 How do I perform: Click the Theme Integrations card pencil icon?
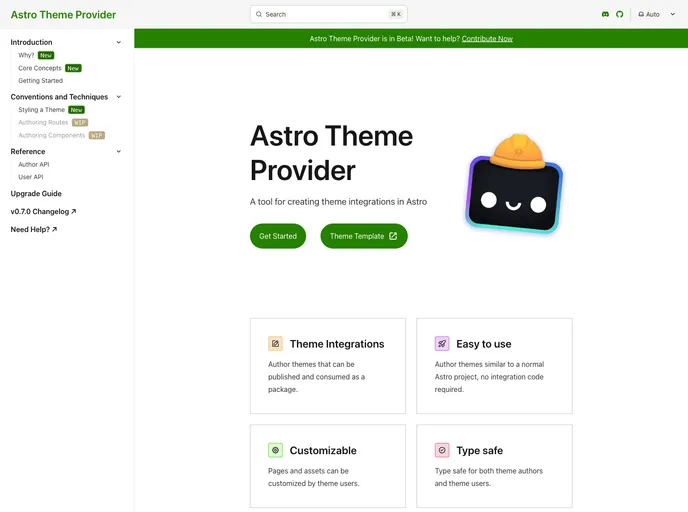pos(276,344)
